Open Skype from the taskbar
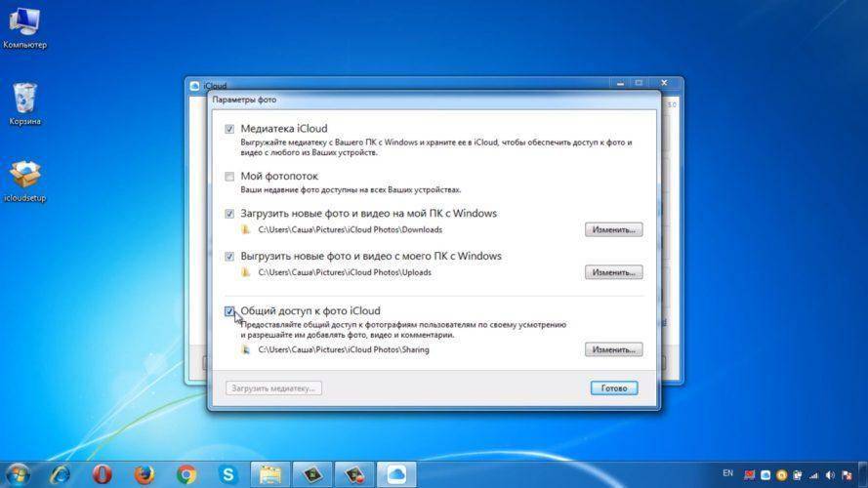The image size is (868, 488). tap(227, 474)
